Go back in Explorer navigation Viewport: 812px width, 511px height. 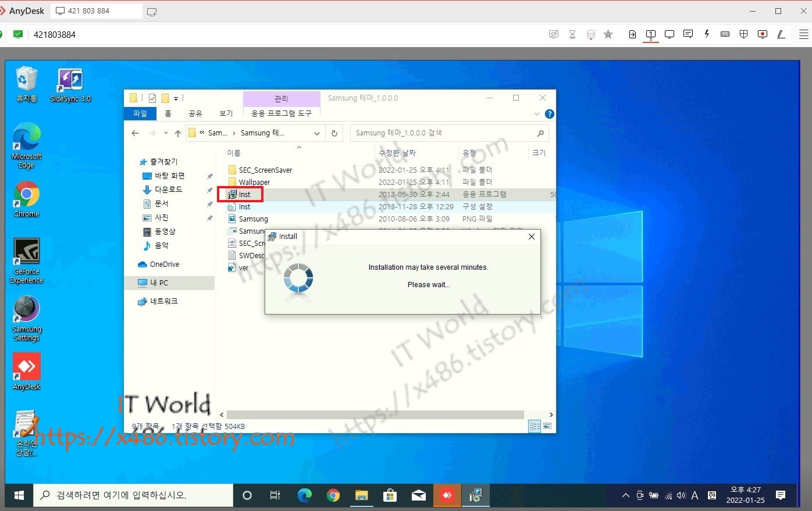135,133
